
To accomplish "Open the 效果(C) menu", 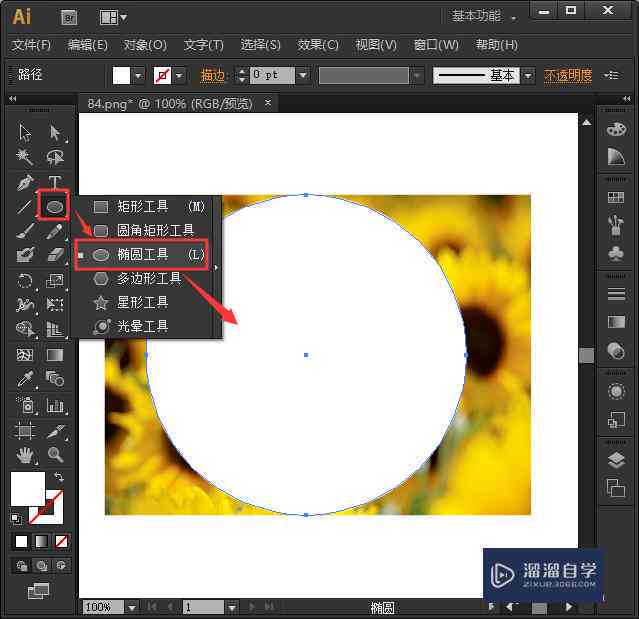I will coord(317,45).
